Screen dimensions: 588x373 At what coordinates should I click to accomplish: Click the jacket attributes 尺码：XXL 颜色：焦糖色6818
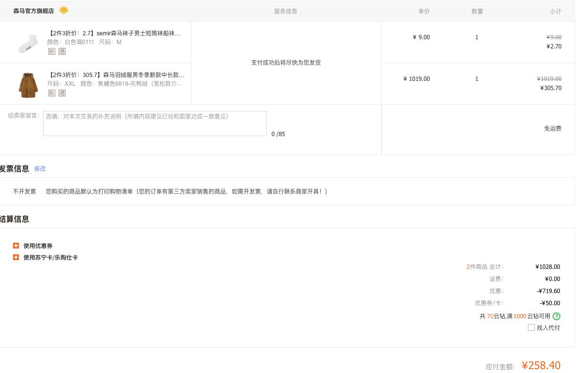click(x=115, y=84)
